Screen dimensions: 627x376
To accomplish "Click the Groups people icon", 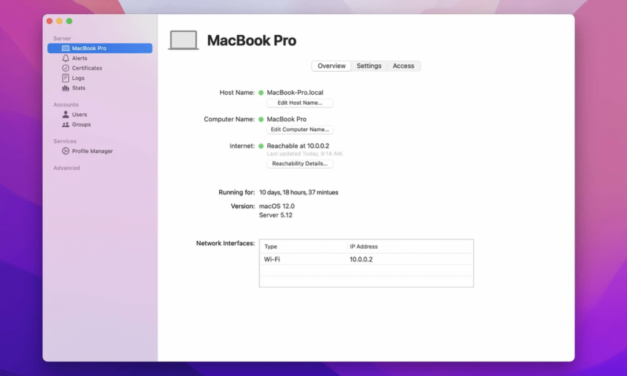I will (x=66, y=124).
